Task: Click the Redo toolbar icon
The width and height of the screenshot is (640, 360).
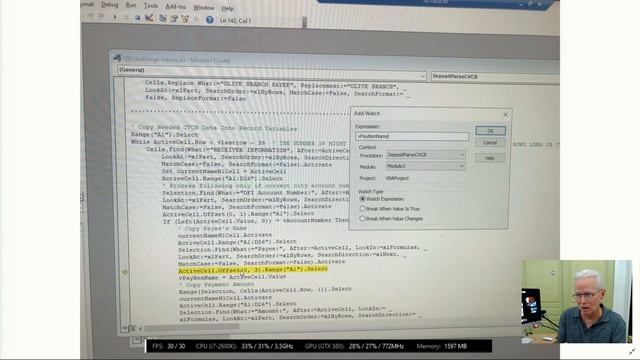Action: coord(101,17)
